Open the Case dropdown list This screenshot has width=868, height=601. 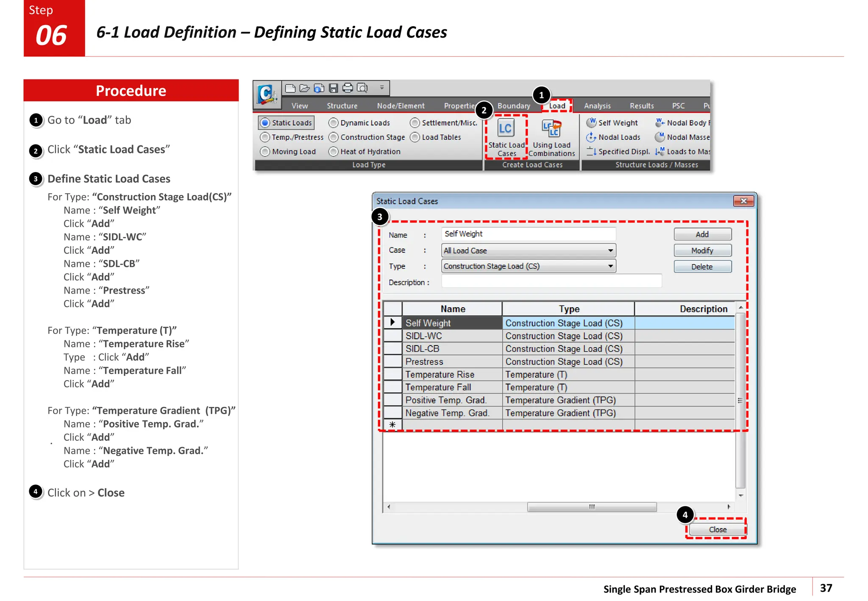(610, 250)
